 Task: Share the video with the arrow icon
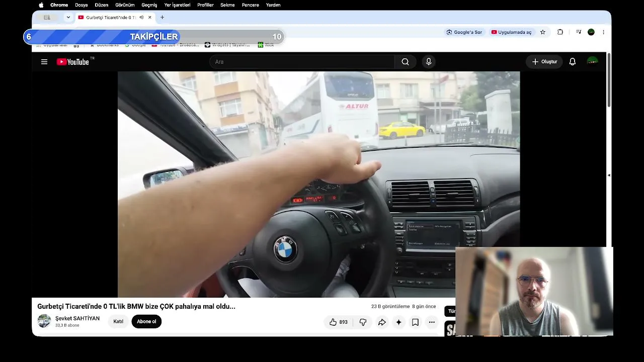click(382, 322)
